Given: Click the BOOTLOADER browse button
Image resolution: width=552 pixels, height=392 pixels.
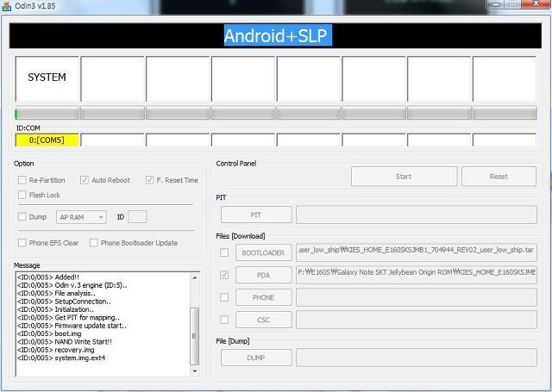Looking at the screenshot, I should coord(264,252).
